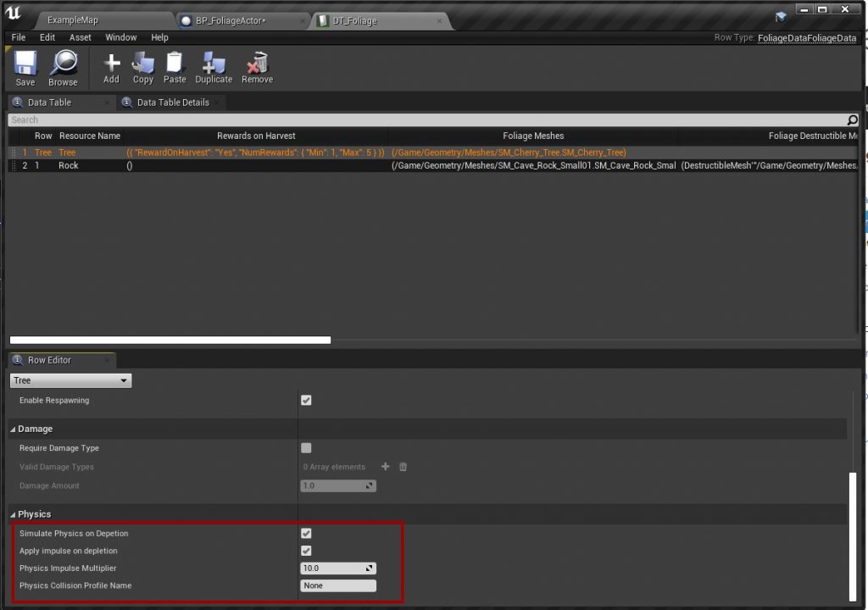The width and height of the screenshot is (868, 610).
Task: Click the '0 Array elements' text
Action: (x=334, y=467)
